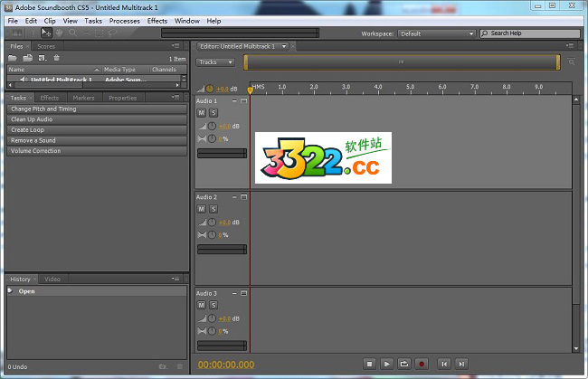Solo the Audio 2 track

[x=213, y=209]
